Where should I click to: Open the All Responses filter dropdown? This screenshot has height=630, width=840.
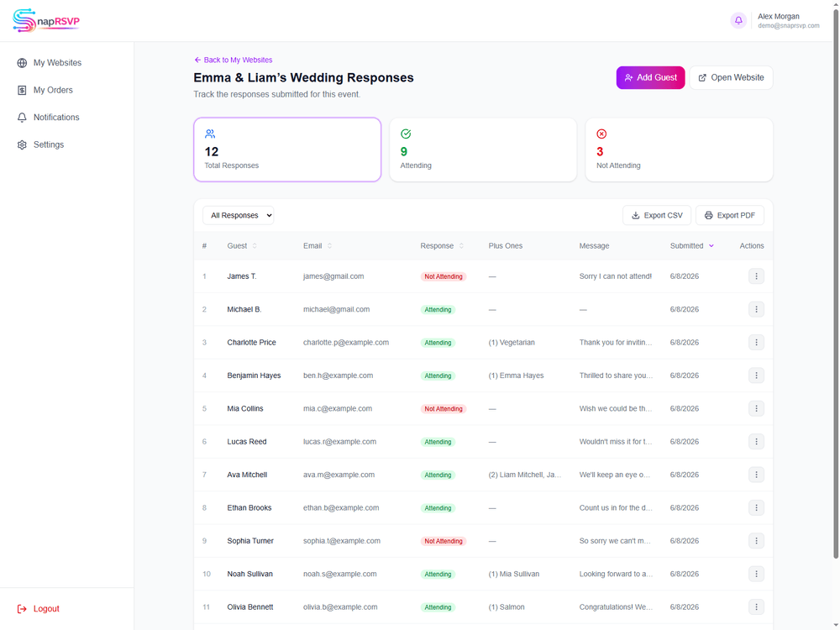239,215
